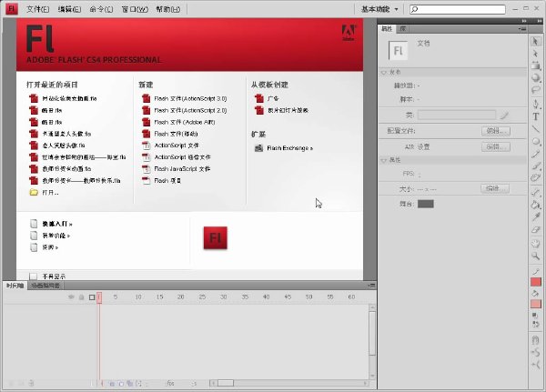Click the Flash Exchange icon

point(258,148)
